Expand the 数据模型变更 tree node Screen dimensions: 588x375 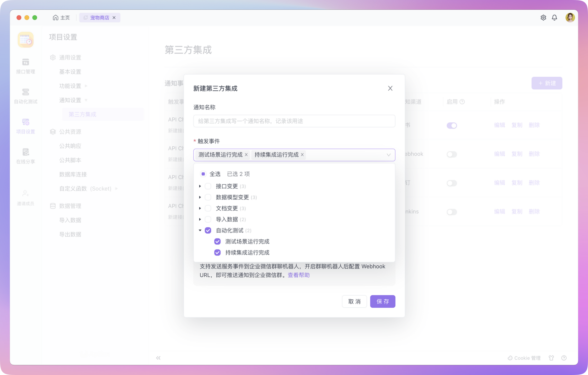[x=200, y=197]
